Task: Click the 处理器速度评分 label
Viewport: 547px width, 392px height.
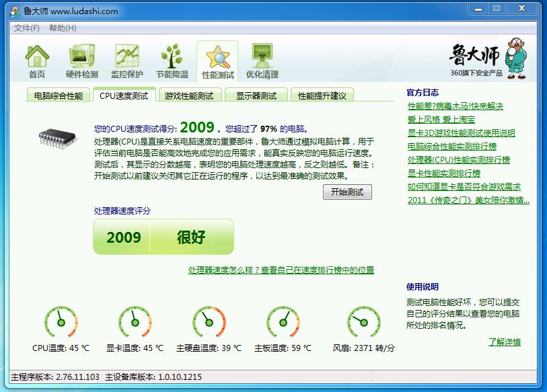Action: [122, 210]
